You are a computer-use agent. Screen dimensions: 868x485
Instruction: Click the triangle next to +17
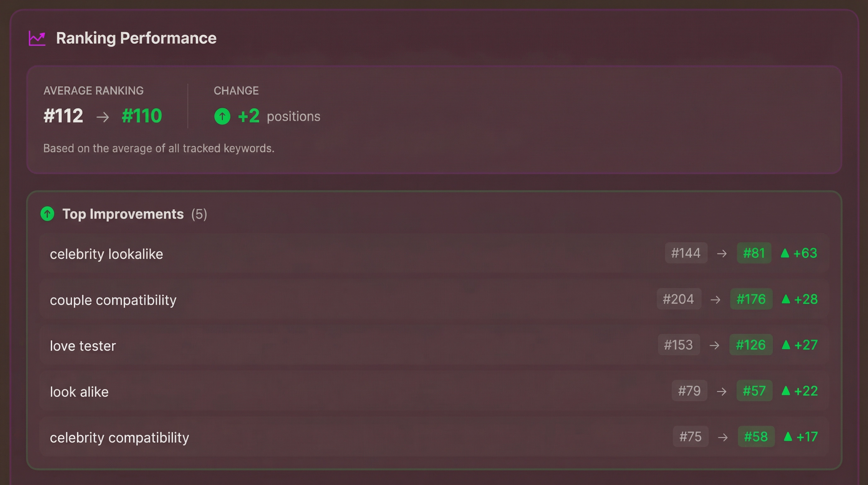788,437
